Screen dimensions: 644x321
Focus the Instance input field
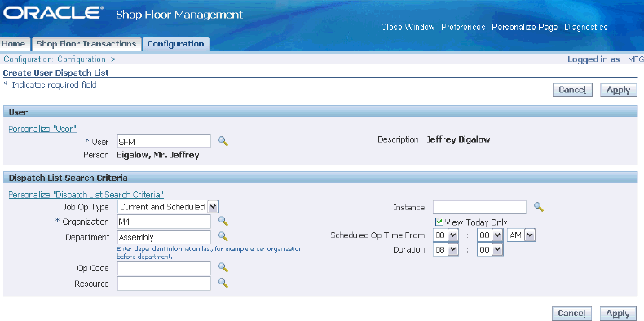(x=479, y=207)
